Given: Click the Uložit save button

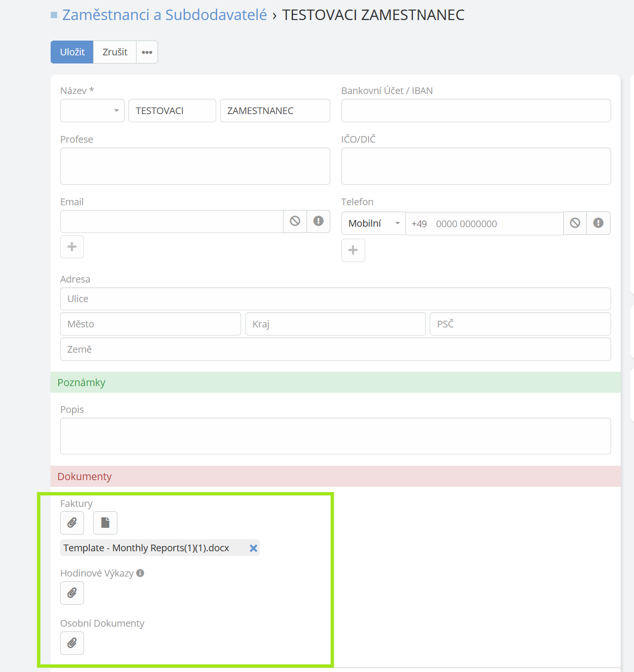Looking at the screenshot, I should 72,52.
